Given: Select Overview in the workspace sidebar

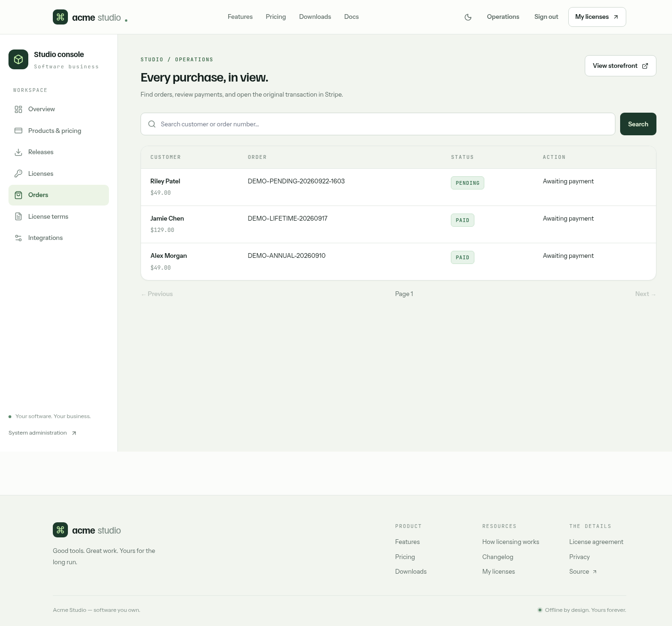Looking at the screenshot, I should click(58, 109).
